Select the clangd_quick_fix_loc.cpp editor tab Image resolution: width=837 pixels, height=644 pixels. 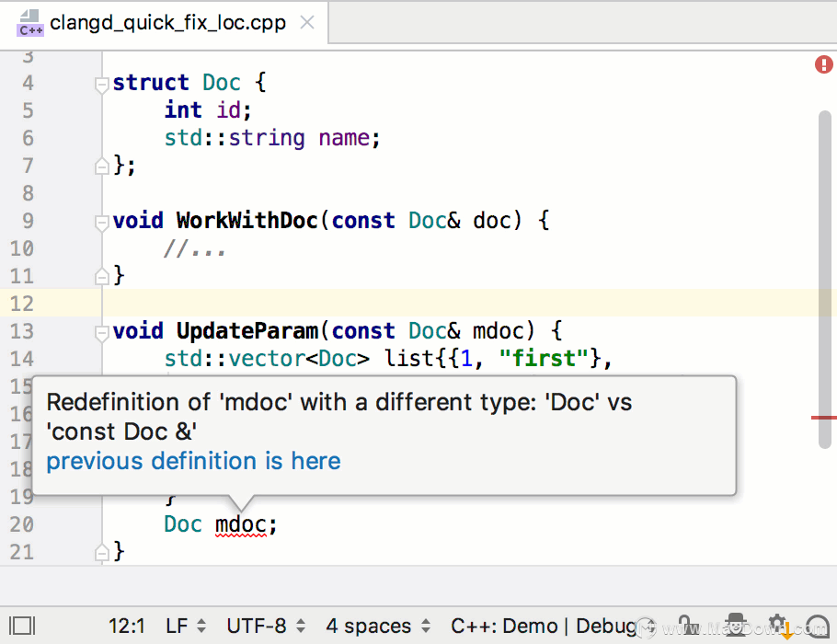(164, 24)
